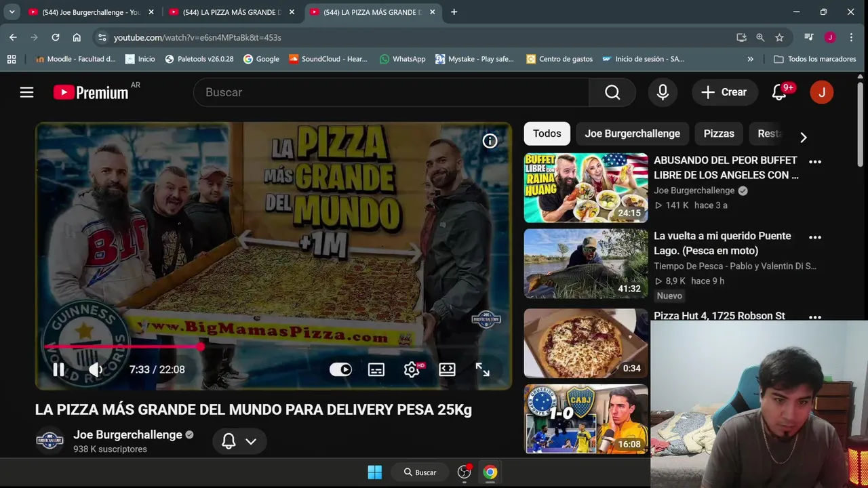
Task: Go to YouTube Premium home logo
Action: (x=91, y=92)
